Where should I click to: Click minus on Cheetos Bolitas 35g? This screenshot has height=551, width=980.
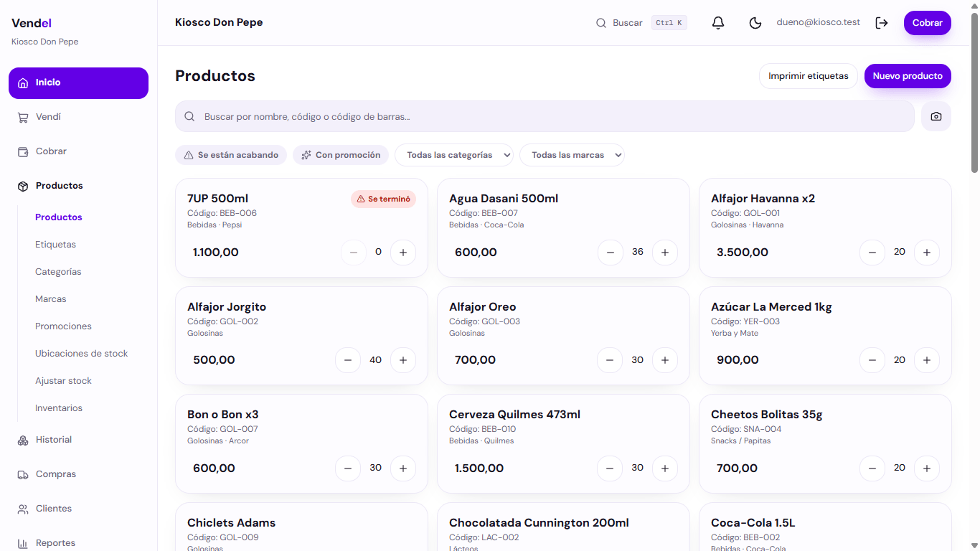tap(872, 468)
